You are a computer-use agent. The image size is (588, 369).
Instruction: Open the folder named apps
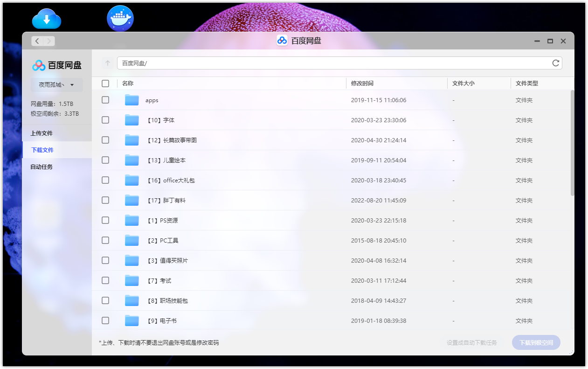tap(152, 100)
